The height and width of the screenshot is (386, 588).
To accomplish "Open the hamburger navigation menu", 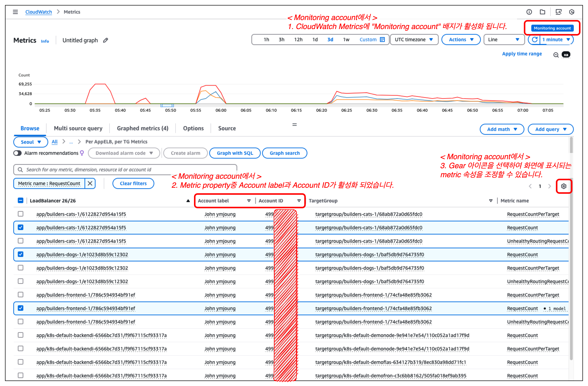I will click(15, 12).
